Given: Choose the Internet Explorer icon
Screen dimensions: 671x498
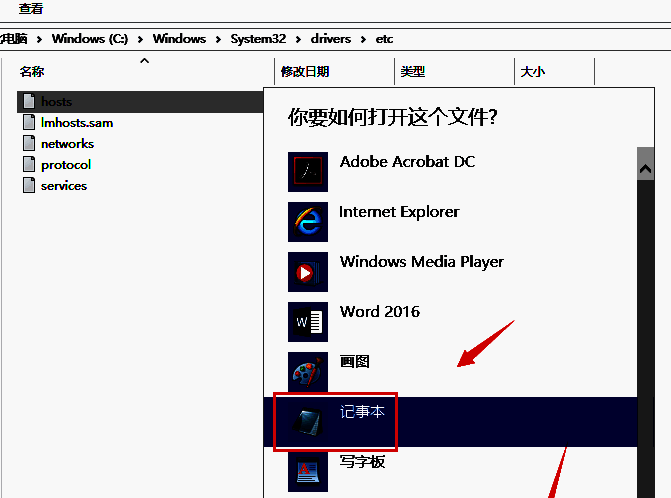Looking at the screenshot, I should point(308,222).
